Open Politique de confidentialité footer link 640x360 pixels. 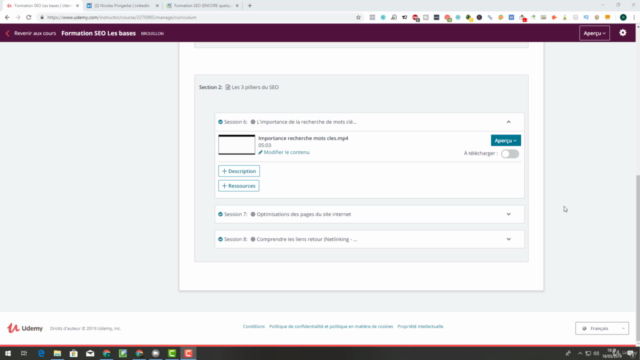[x=331, y=327]
